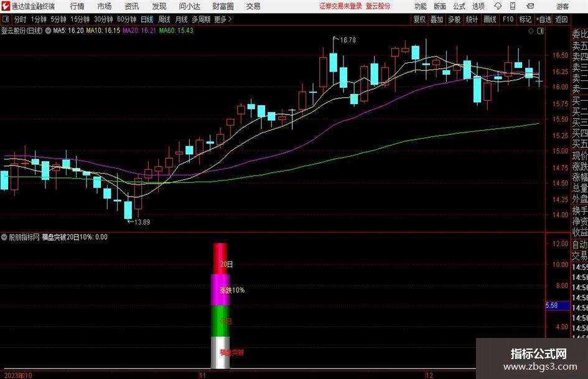Viewport: 588px width, 379px height.
Task: Click the MA20: 16.21 label
Action: (139, 30)
